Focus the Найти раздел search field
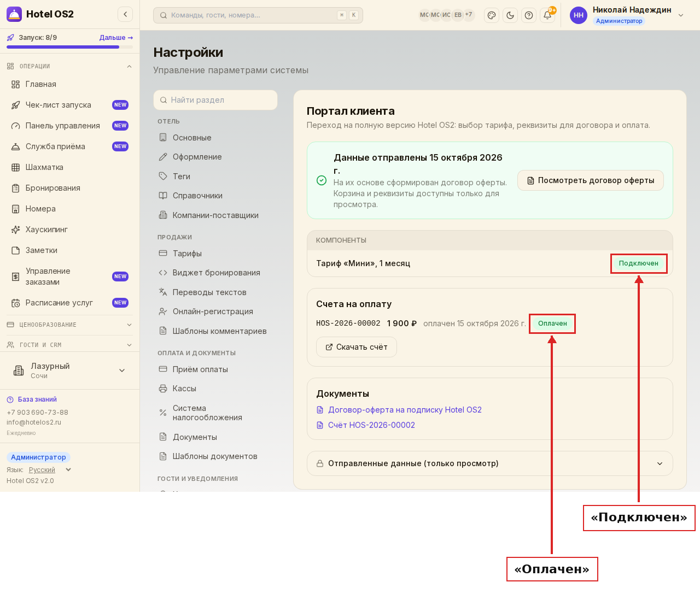This screenshot has height=594, width=700. 215,100
